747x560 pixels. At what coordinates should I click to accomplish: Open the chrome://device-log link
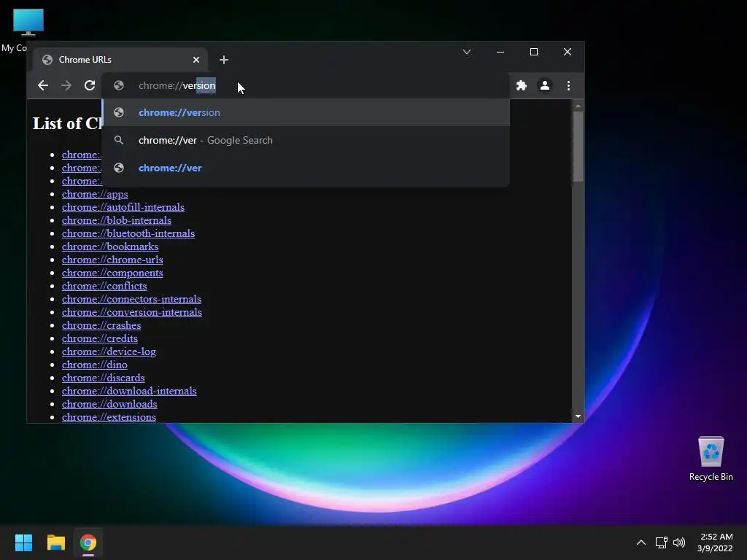point(109,351)
